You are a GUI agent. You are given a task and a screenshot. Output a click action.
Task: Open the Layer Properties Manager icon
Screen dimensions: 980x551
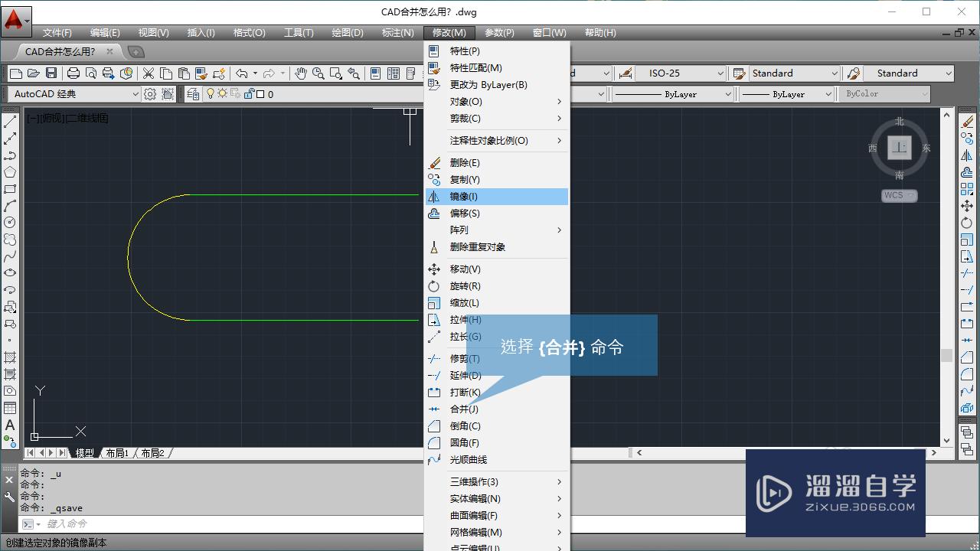(x=193, y=94)
